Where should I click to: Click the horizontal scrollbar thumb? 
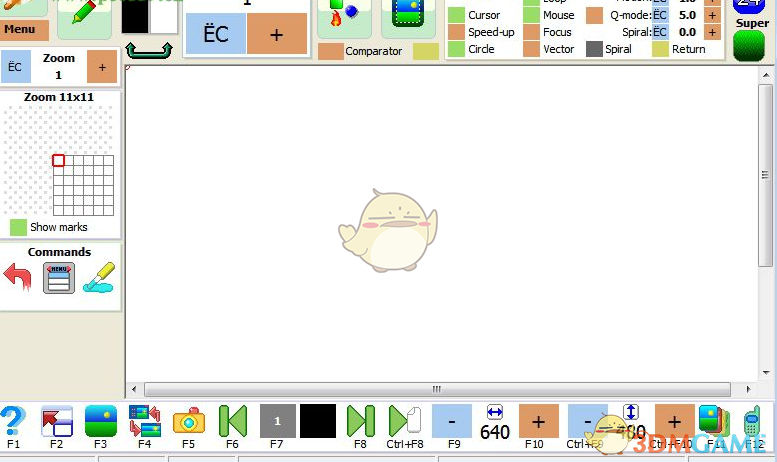click(x=437, y=389)
